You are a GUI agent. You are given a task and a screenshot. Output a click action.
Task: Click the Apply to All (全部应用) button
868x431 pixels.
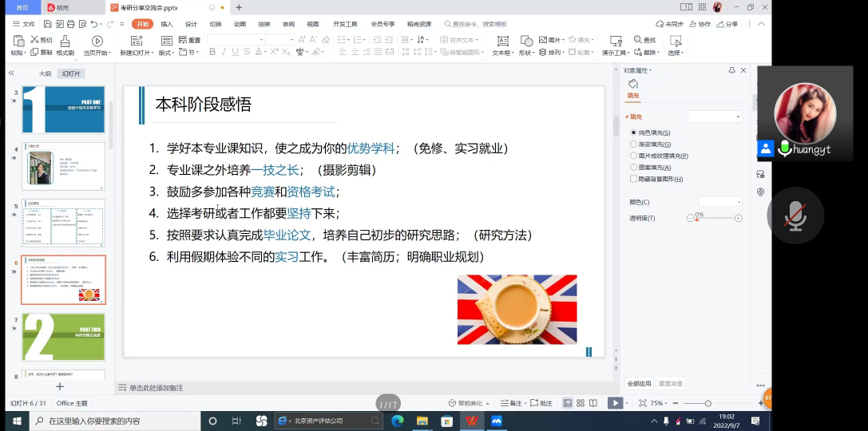tap(639, 384)
